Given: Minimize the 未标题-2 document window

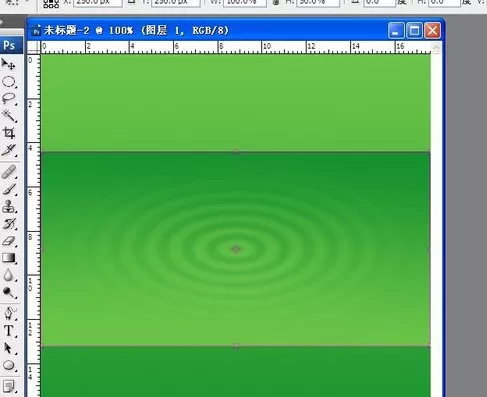Looking at the screenshot, I should [x=396, y=31].
